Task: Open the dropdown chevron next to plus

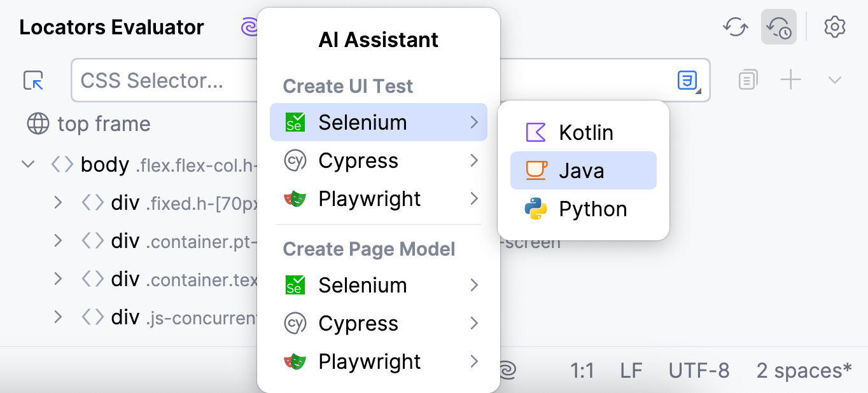Action: coord(834,79)
